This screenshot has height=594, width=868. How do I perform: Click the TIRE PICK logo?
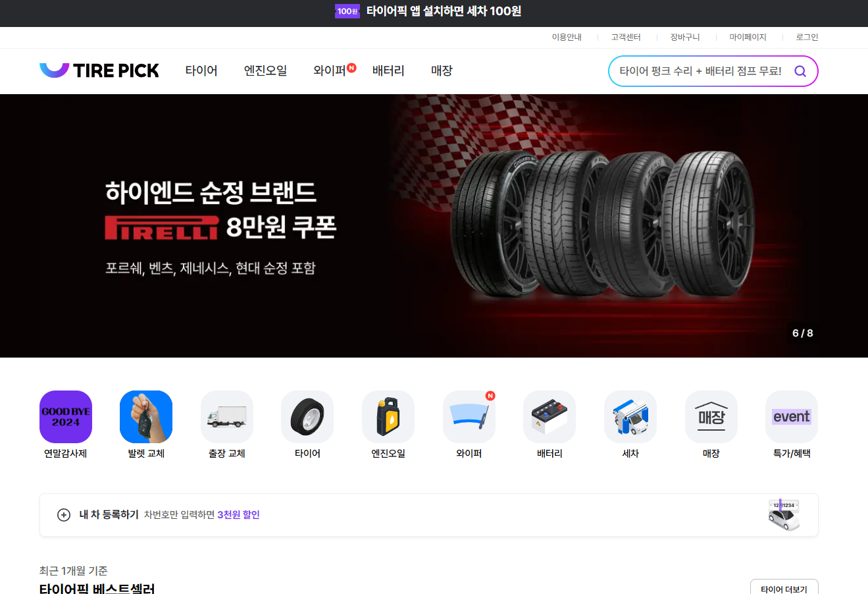99,70
